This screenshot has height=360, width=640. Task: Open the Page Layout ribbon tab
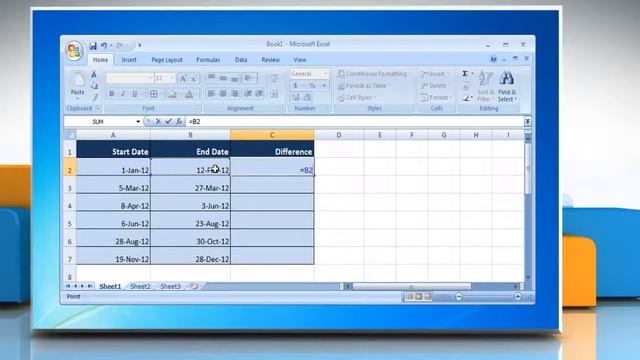click(x=167, y=60)
